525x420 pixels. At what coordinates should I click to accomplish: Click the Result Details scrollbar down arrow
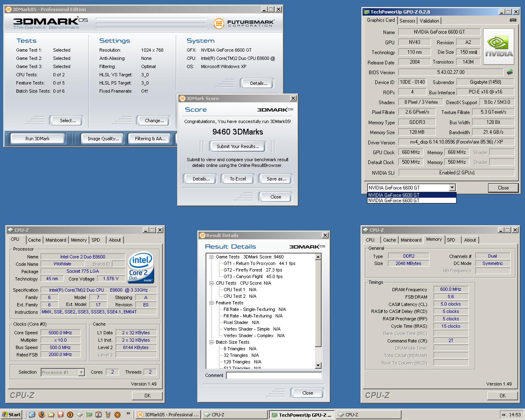[318, 365]
